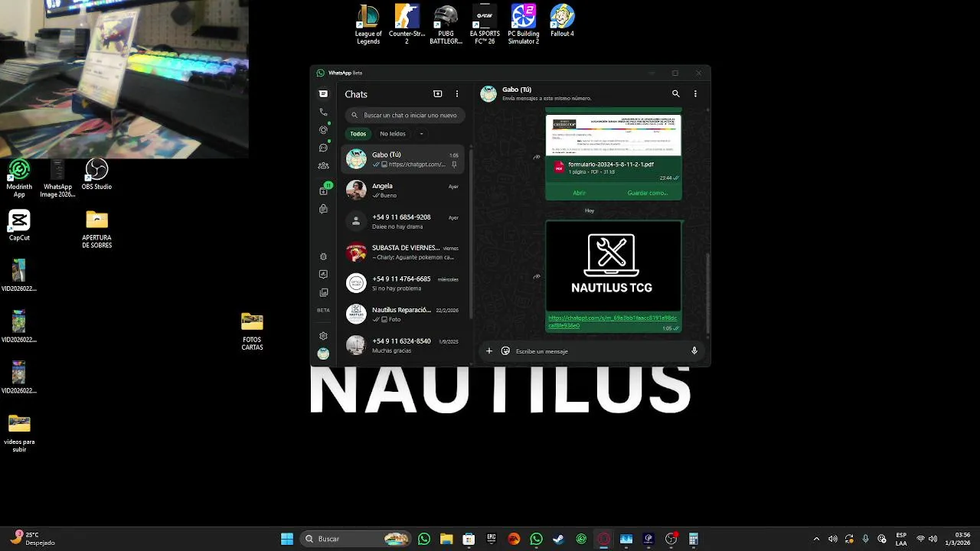Forward the PDF message using its arrow icon
Image resolution: width=980 pixels, height=551 pixels.
coord(537,157)
